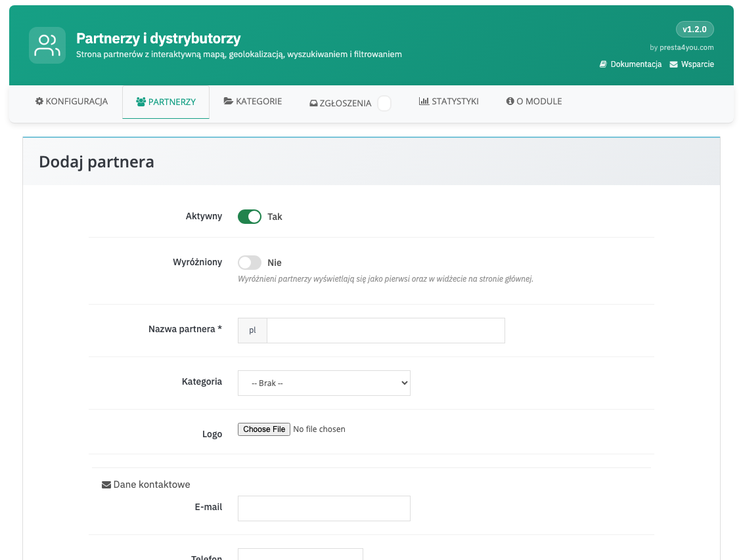The height and width of the screenshot is (560, 741).
Task: Open the Statystyki tab
Action: click(449, 102)
